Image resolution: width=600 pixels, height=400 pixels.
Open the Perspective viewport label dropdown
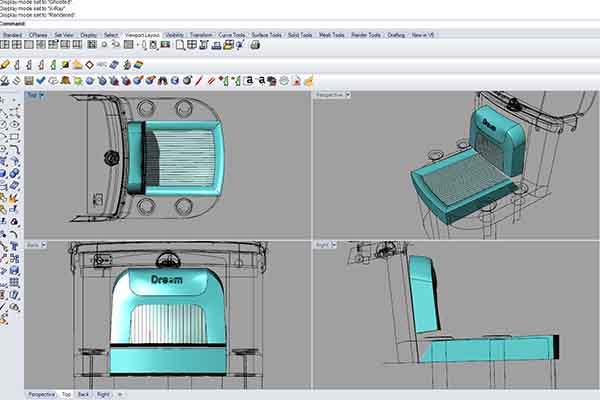coord(332,96)
